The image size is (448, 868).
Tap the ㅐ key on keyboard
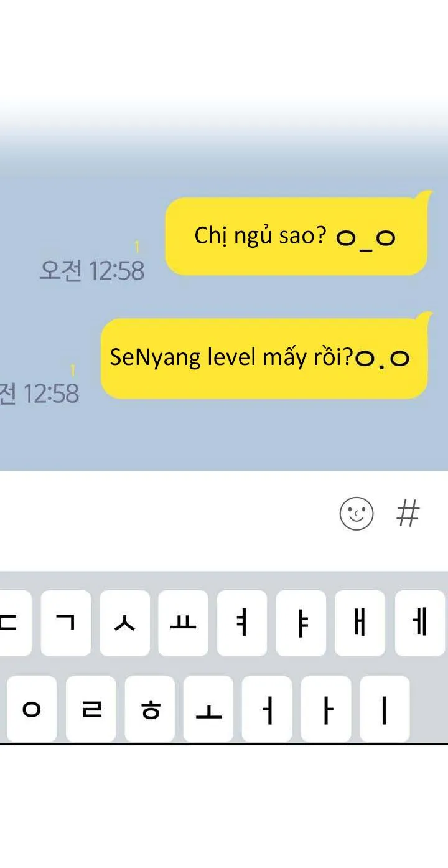[360, 623]
